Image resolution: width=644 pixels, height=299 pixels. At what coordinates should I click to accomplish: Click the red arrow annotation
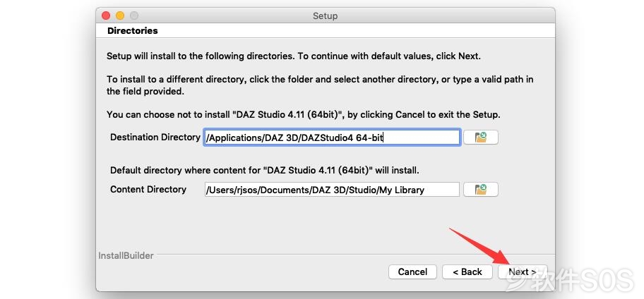click(480, 246)
